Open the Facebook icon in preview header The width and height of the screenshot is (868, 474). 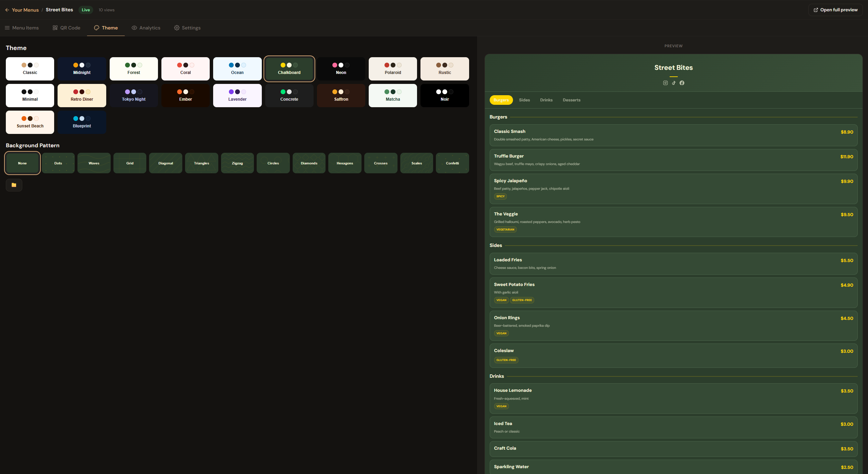[x=682, y=83]
